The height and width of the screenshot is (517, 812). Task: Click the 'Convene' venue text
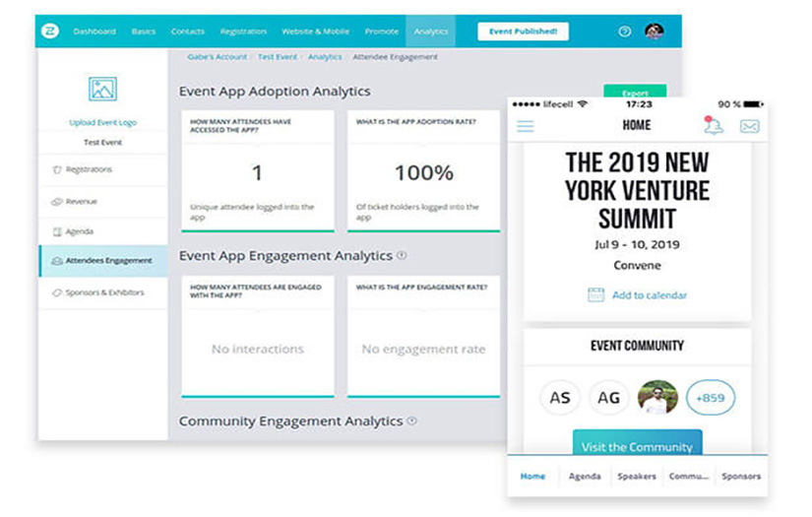(x=637, y=265)
